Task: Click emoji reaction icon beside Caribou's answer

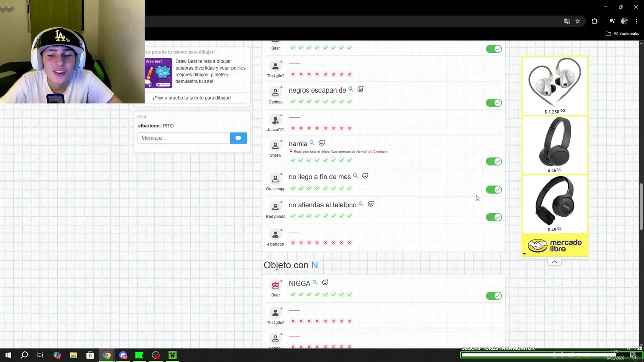Action: click(360, 89)
